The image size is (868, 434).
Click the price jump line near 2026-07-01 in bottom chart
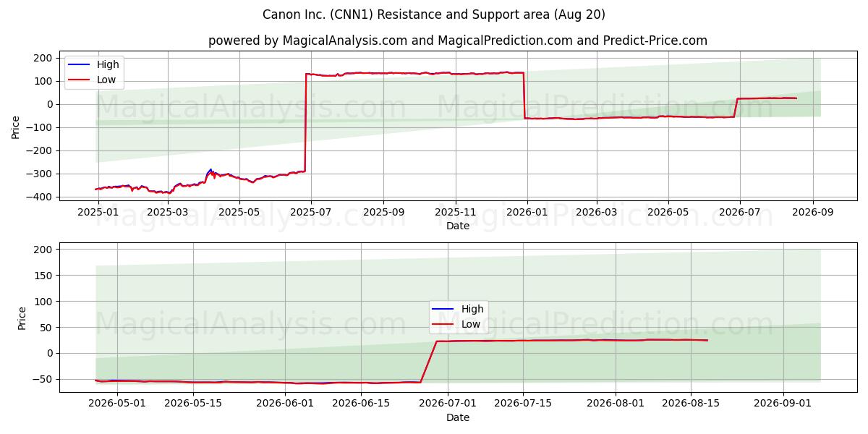click(x=429, y=362)
